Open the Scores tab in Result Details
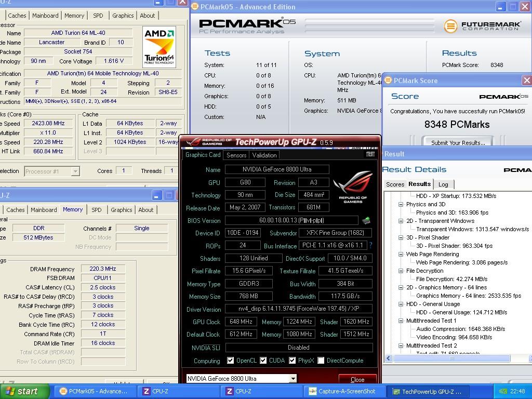Viewport: 532px width, 399px height. [x=395, y=184]
